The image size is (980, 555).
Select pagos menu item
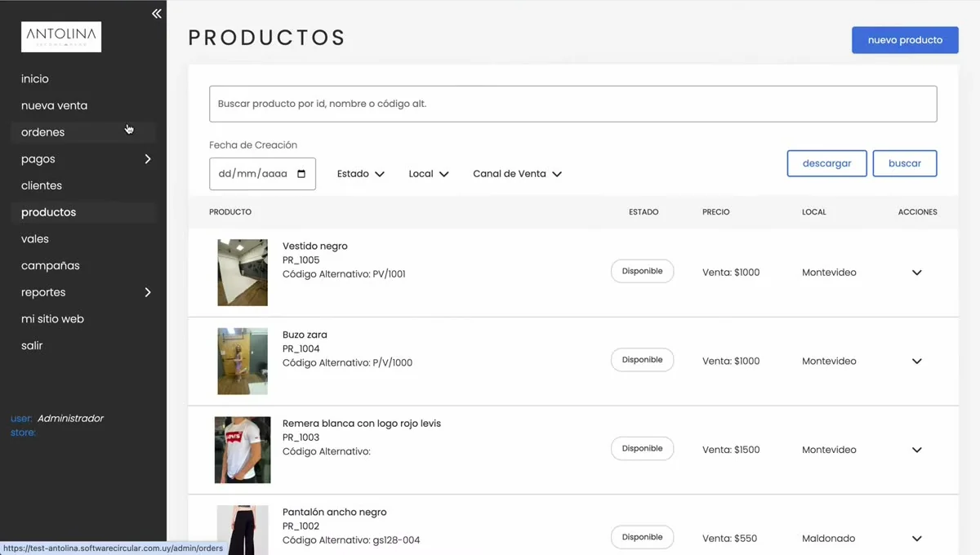(38, 159)
